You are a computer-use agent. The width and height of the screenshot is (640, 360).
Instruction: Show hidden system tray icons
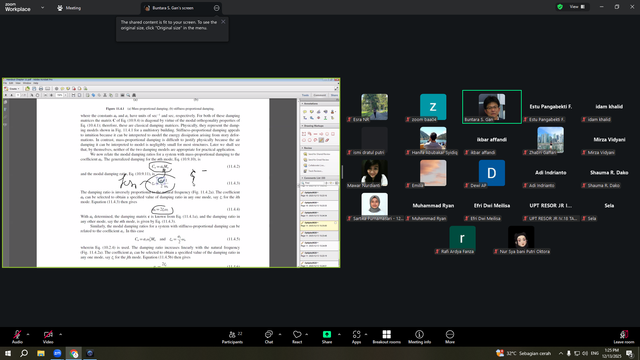(x=561, y=353)
